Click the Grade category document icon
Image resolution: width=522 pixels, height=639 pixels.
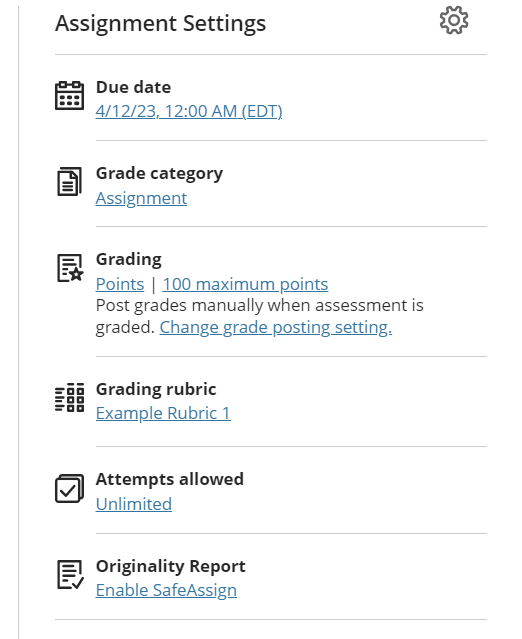(69, 181)
